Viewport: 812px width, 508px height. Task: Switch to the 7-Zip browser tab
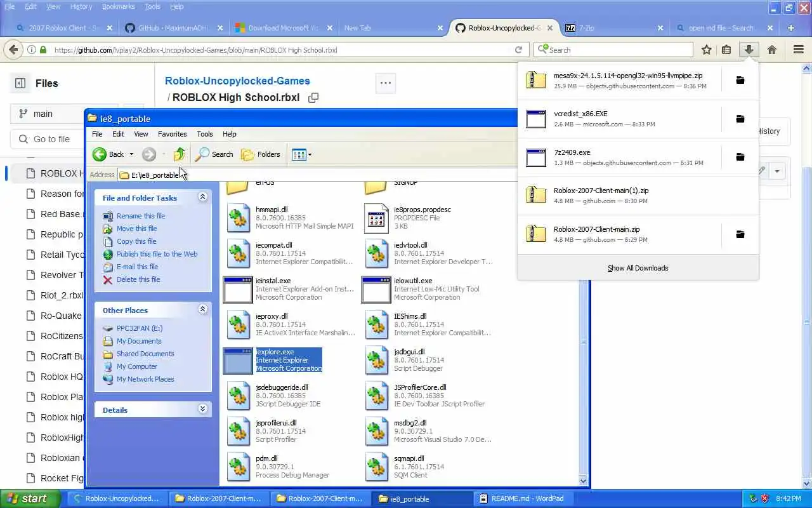[613, 28]
